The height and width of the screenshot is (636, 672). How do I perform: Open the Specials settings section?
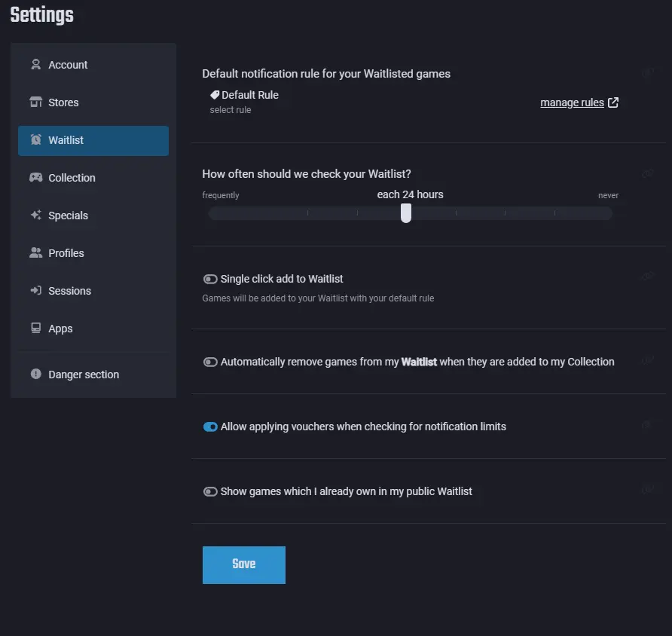pyautogui.click(x=93, y=216)
